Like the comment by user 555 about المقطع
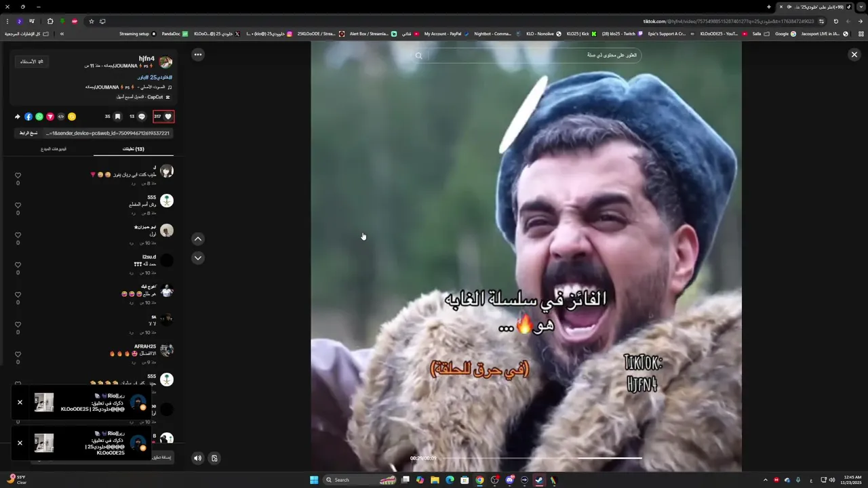Viewport: 868px width, 488px height. (18, 205)
